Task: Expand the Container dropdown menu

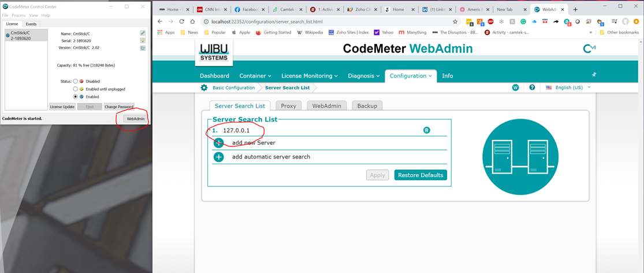Action: click(255, 76)
